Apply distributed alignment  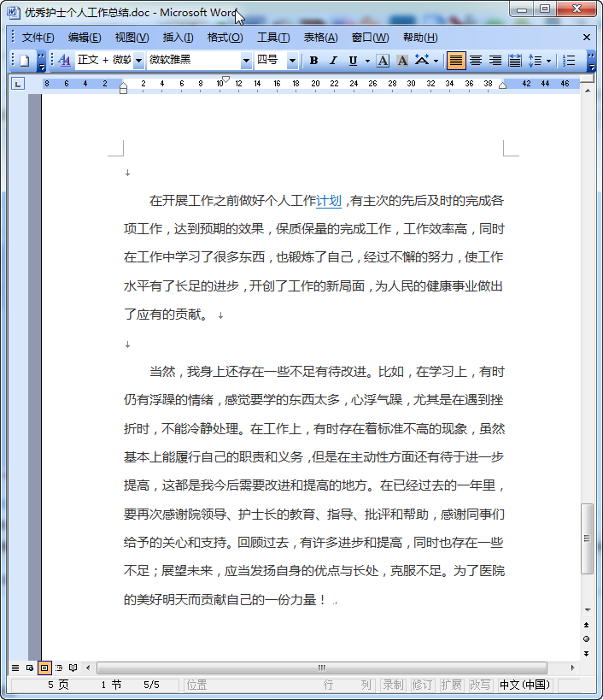(515, 61)
